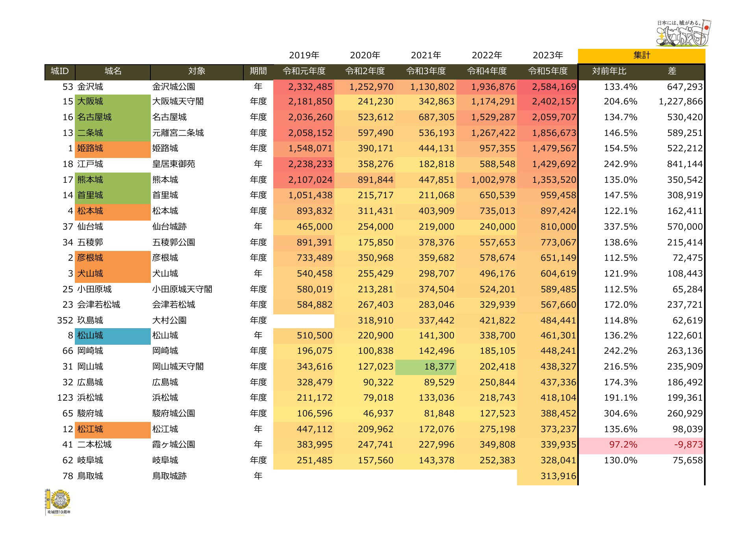
Task: Click the Kojodan logo at top right
Action: [684, 34]
